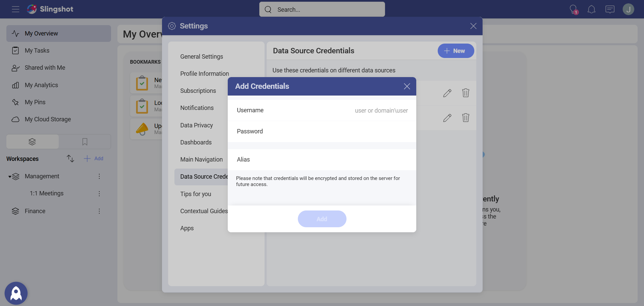Image resolution: width=644 pixels, height=306 pixels.
Task: Click the rocket launcher icon
Action: 16,293
